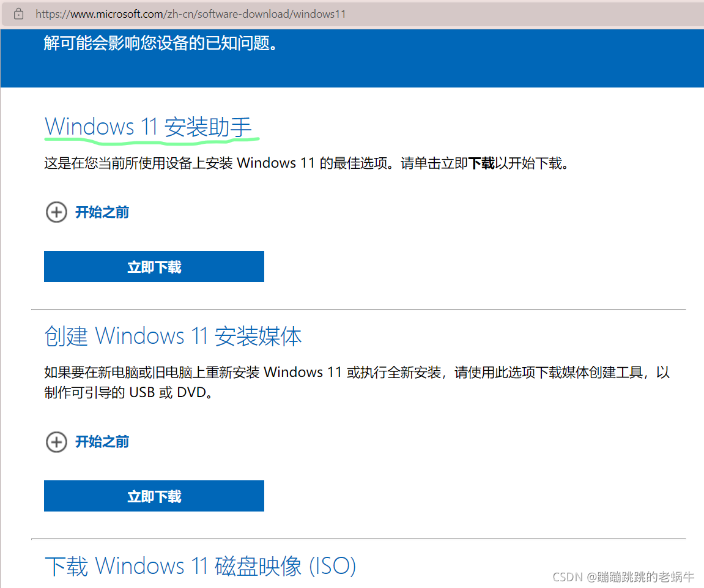
Task: Click 立即下载 button for 安装助手
Action: click(154, 266)
